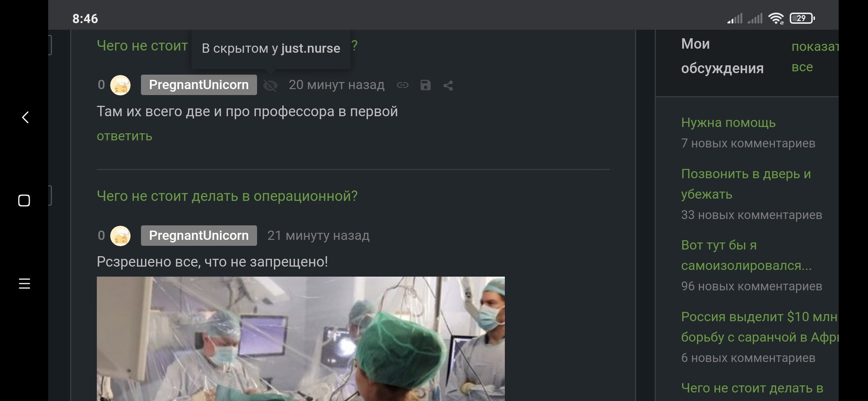Open the top PregnantUnicorn username badge
This screenshot has width=868, height=401.
pos(199,85)
